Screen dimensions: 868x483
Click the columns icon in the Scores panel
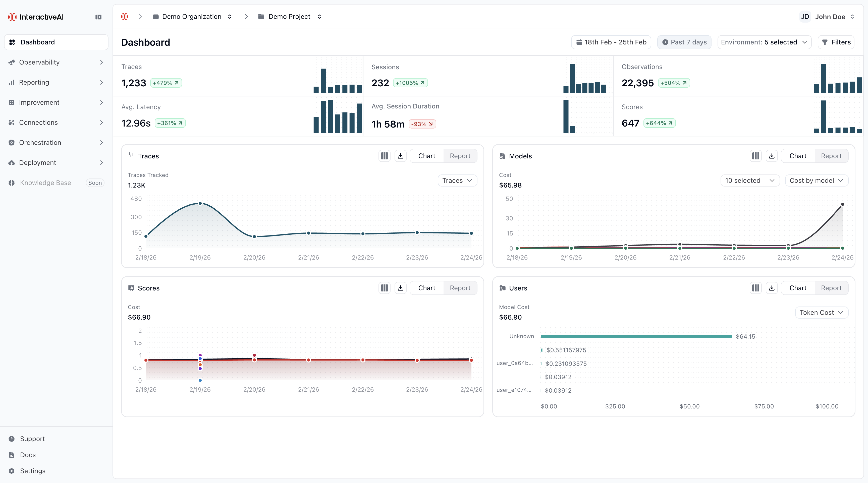pos(384,288)
